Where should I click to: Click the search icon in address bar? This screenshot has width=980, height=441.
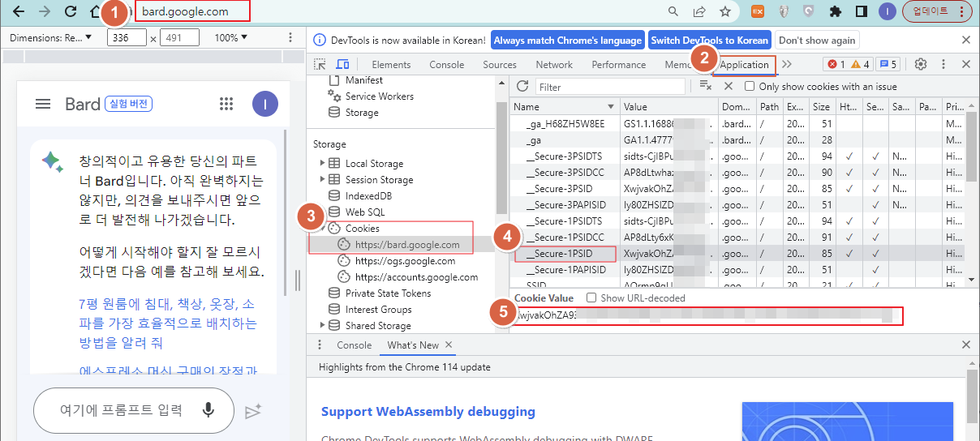(673, 11)
